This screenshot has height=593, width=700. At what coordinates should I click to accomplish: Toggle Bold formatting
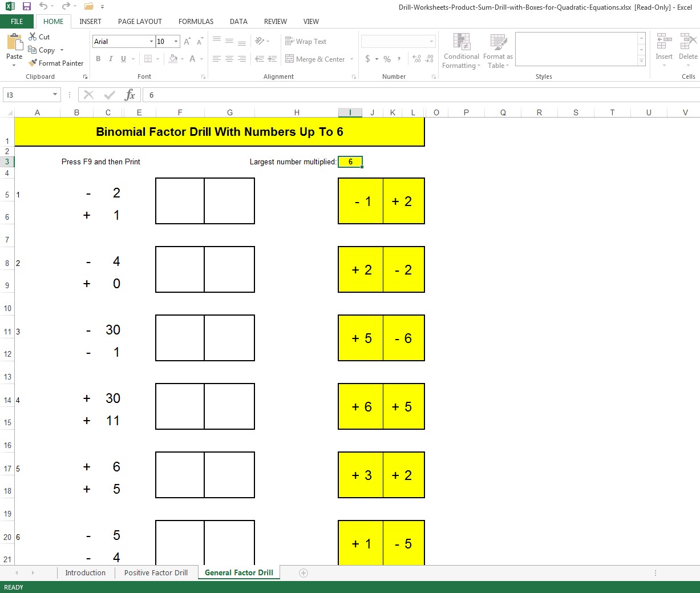98,59
